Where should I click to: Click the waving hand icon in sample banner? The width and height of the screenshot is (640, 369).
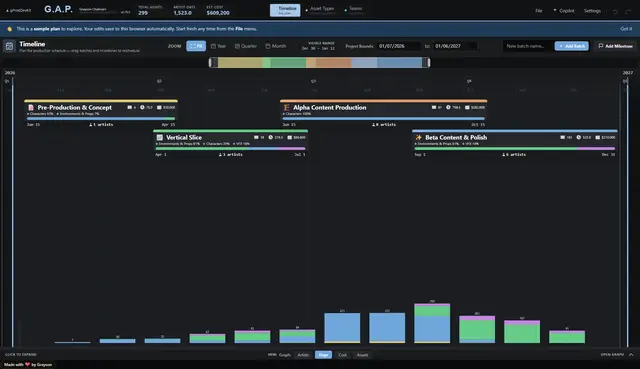tap(10, 29)
